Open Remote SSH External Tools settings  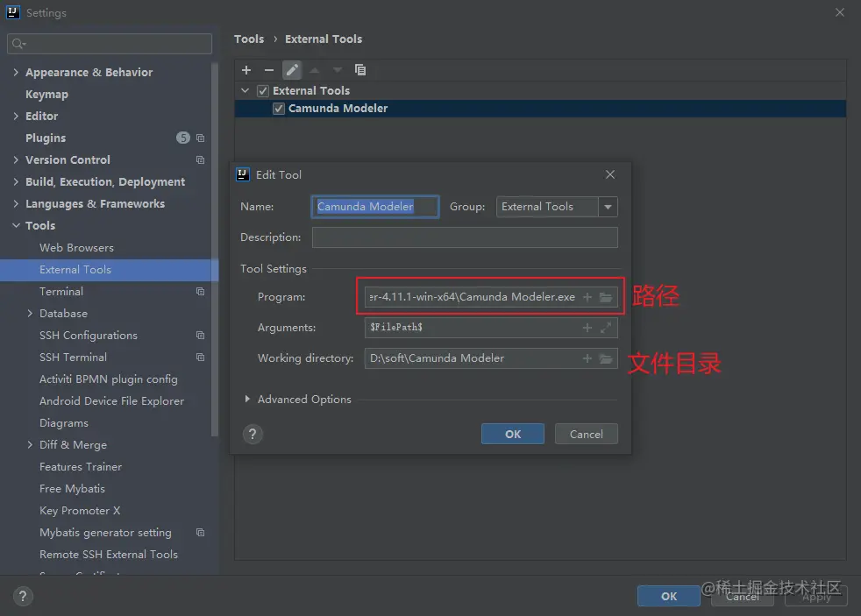pos(109,555)
